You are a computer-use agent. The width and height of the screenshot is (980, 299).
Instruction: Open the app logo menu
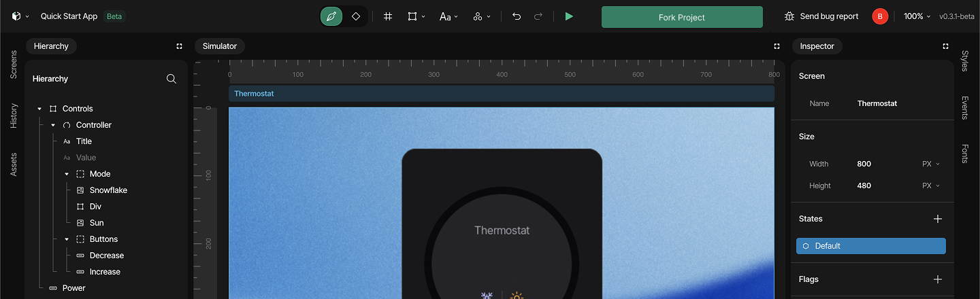(x=20, y=16)
